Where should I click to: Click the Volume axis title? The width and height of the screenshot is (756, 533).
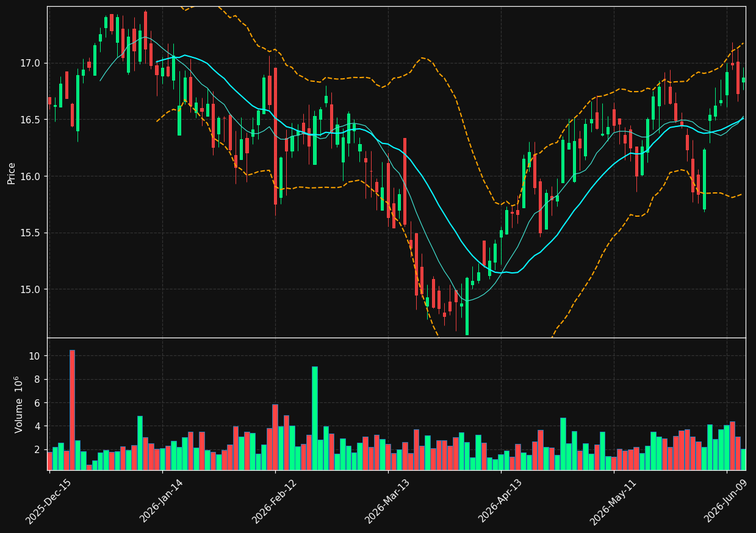[19, 404]
